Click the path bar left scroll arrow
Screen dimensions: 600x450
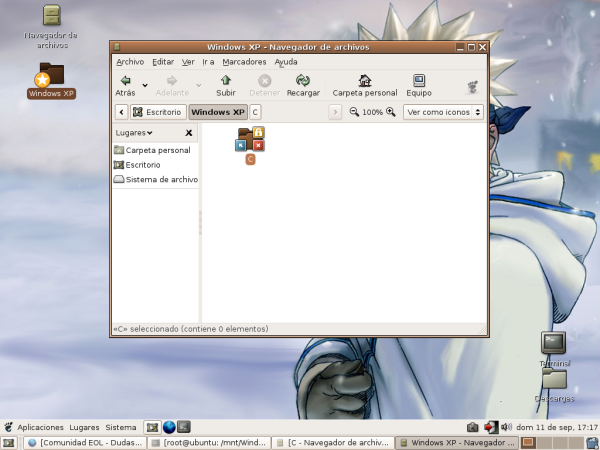tap(121, 112)
